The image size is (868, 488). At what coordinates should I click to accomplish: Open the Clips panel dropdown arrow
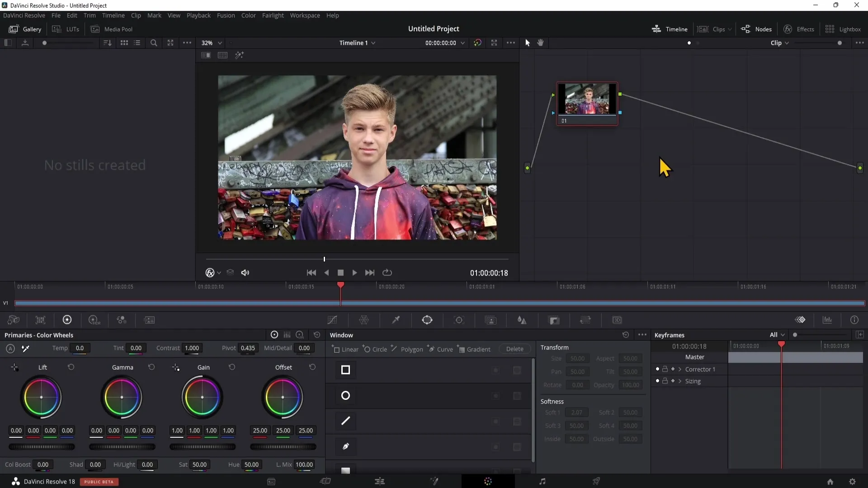pos(730,29)
